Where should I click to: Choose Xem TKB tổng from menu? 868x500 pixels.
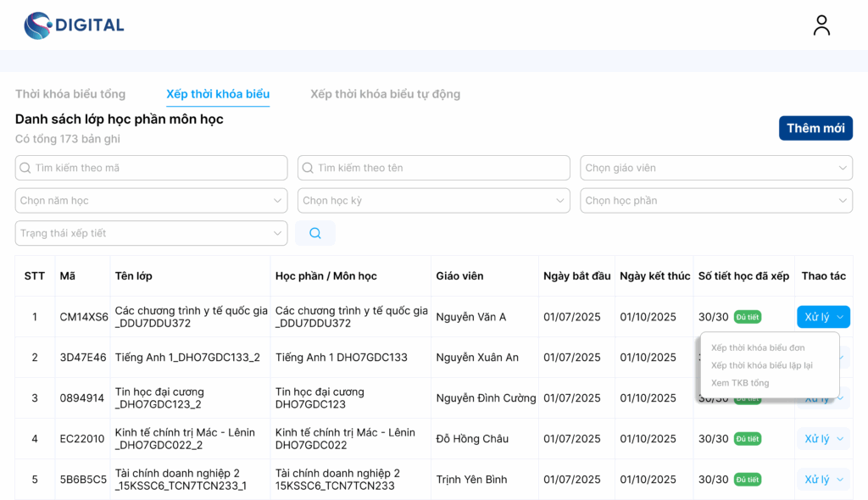740,383
